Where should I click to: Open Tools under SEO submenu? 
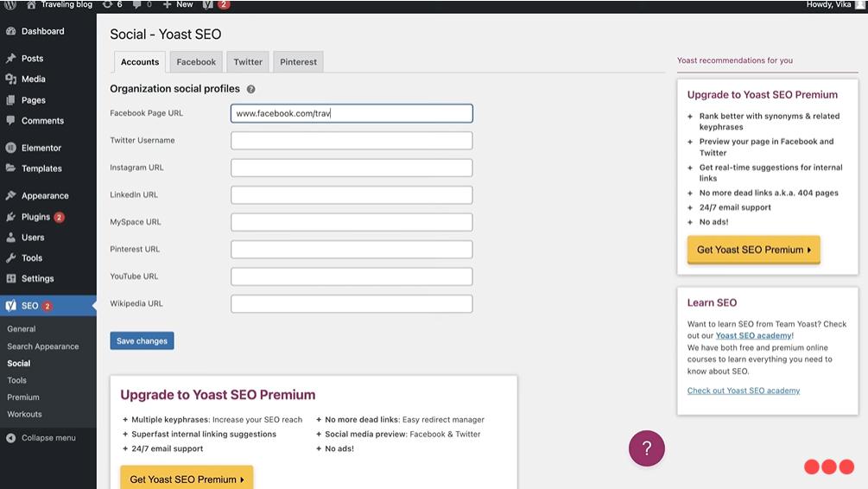coord(16,380)
